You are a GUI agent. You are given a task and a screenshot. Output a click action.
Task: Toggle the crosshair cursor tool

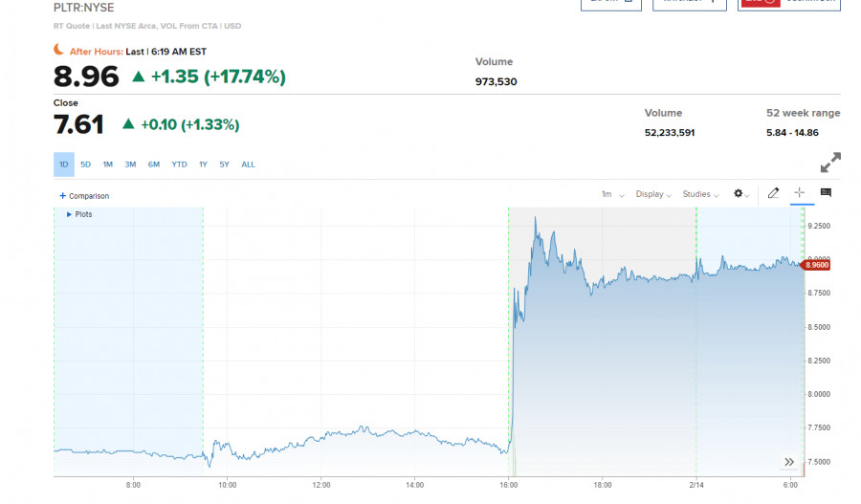(x=800, y=193)
